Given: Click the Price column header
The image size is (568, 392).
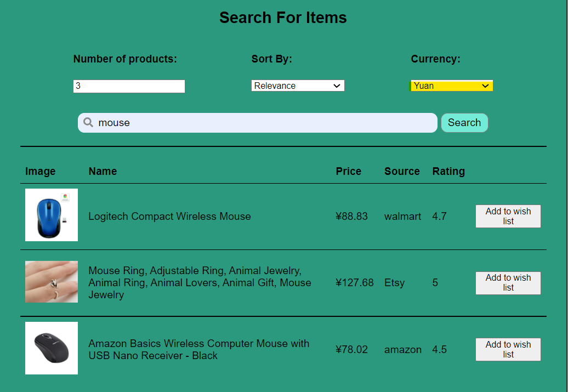Looking at the screenshot, I should [349, 171].
